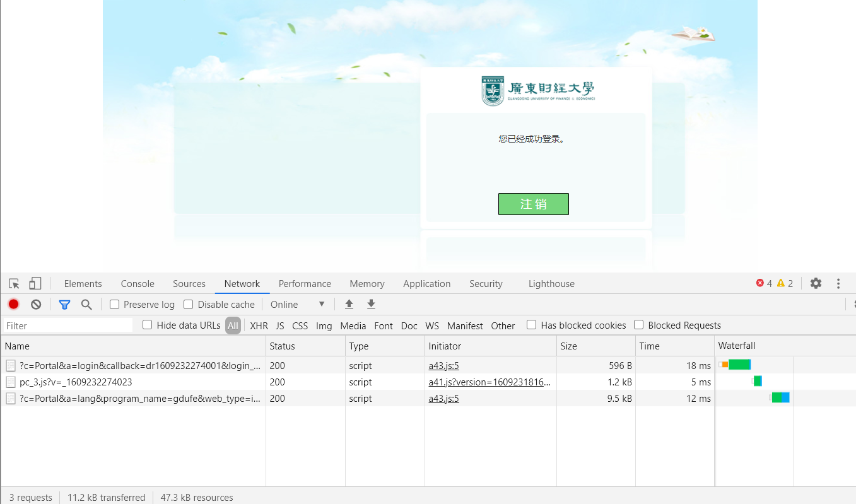Click file icon of pc_3.js request
856x504 pixels.
pos(11,382)
